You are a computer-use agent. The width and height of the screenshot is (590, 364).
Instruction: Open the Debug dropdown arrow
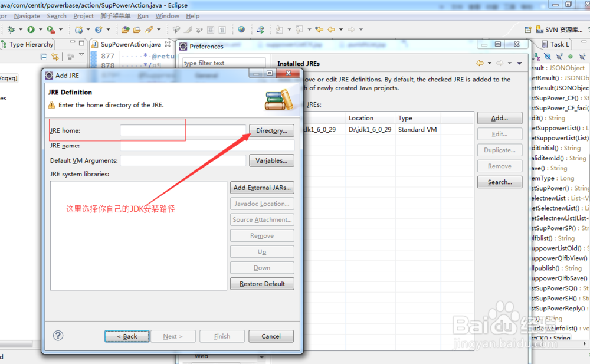[x=21, y=29]
